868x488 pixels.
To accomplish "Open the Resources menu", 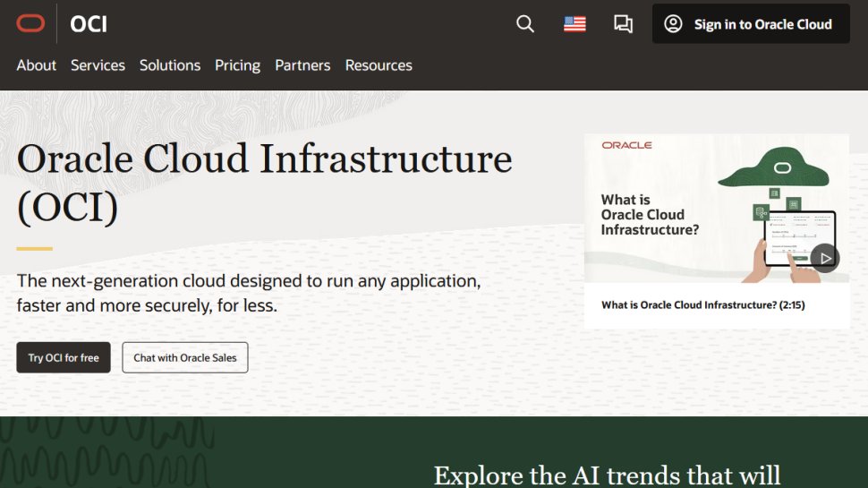I will click(379, 65).
